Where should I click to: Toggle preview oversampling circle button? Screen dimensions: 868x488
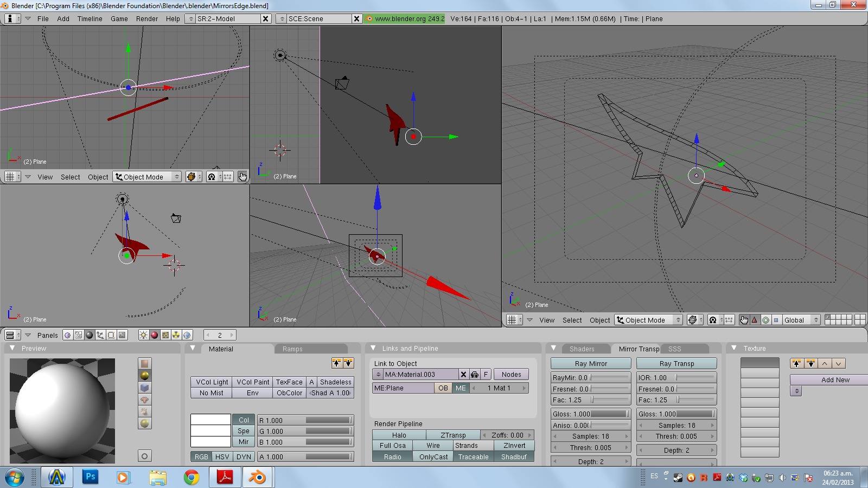point(145,456)
